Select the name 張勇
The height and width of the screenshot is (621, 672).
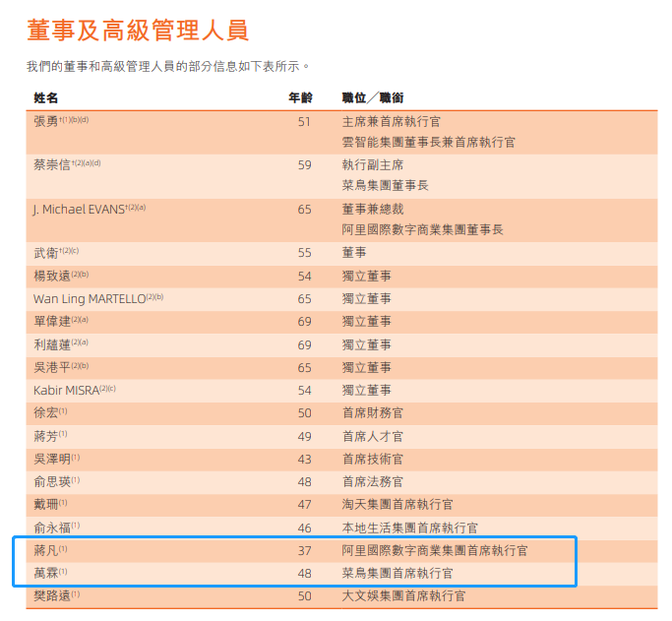[x=46, y=122]
